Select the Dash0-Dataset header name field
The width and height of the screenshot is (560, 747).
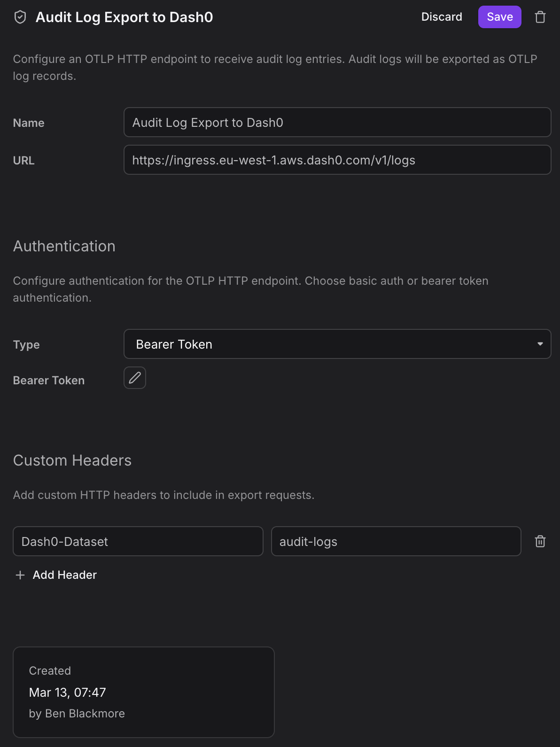click(138, 541)
